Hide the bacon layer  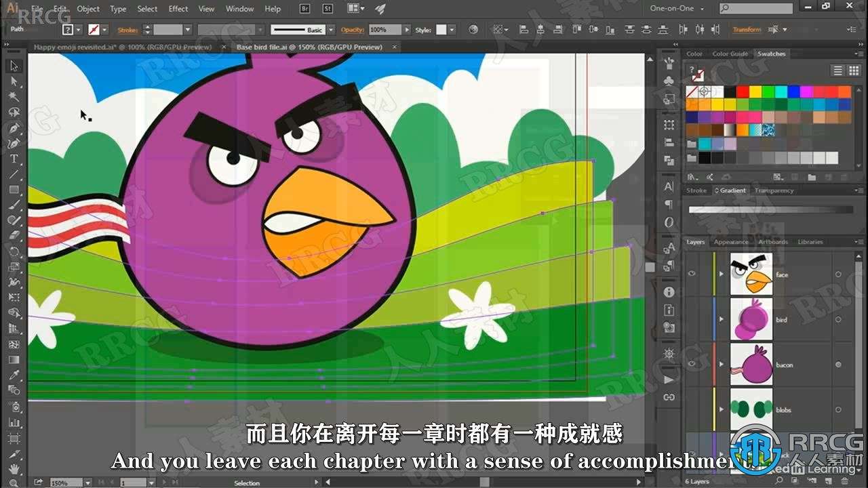click(x=692, y=364)
